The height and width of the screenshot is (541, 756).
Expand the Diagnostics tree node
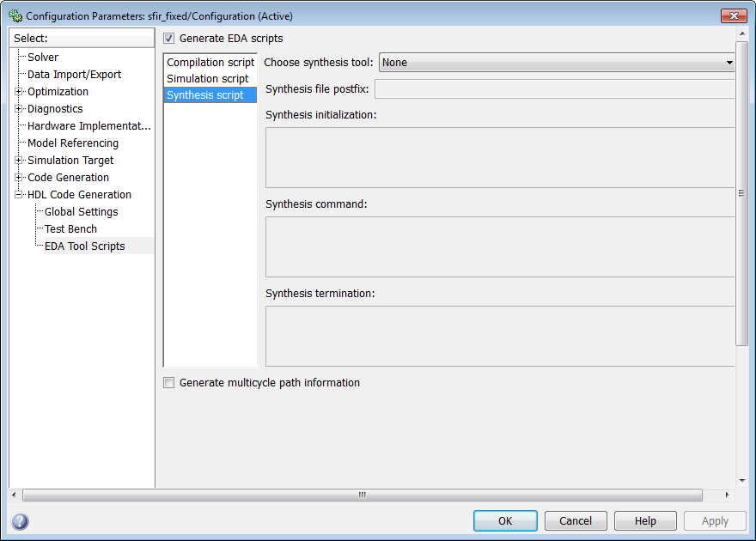(x=18, y=109)
